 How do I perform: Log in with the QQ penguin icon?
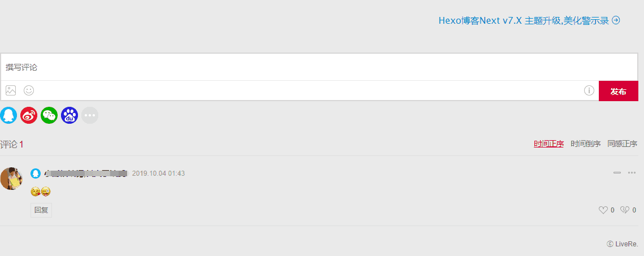tap(8, 115)
